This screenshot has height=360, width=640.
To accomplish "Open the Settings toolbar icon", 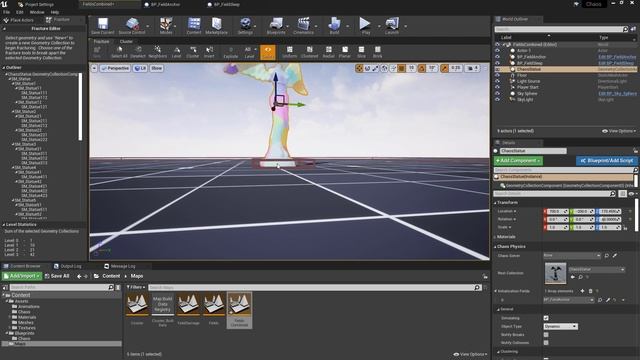I will [x=245, y=26].
